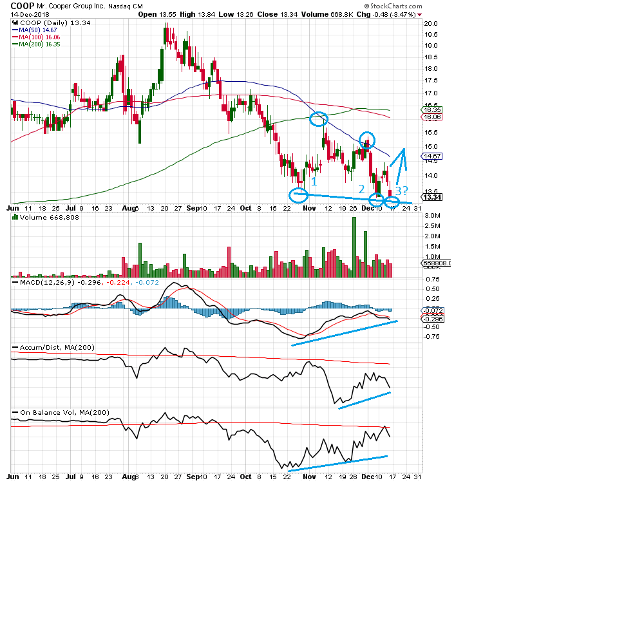Click the volume bars icon beside Volume 668,808

click(15, 217)
